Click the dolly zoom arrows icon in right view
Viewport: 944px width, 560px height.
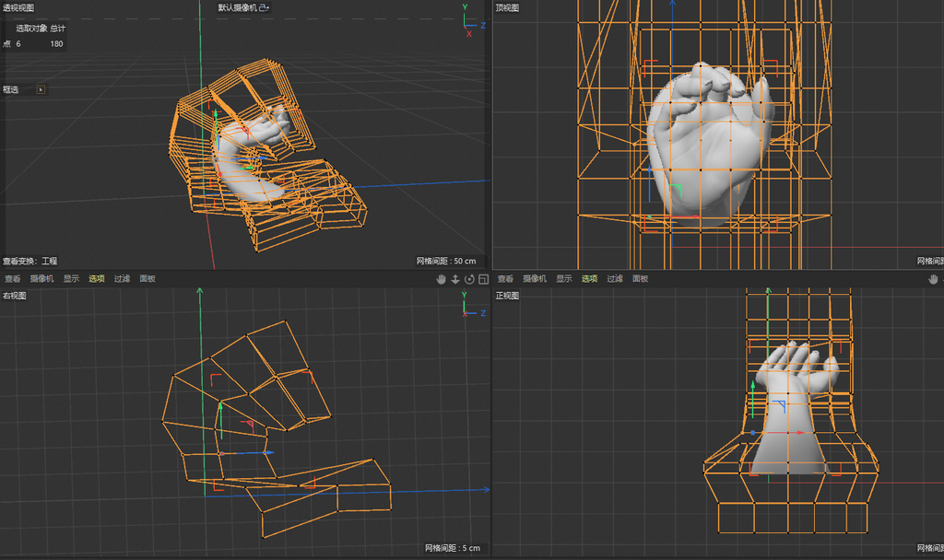pyautogui.click(x=455, y=279)
